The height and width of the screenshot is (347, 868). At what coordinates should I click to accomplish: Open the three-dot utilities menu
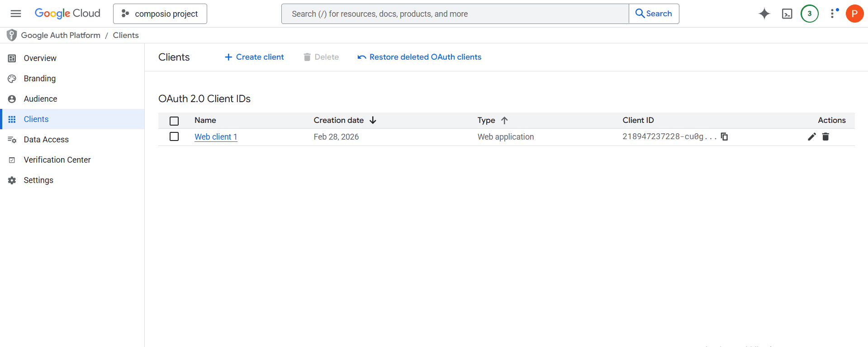coord(832,14)
